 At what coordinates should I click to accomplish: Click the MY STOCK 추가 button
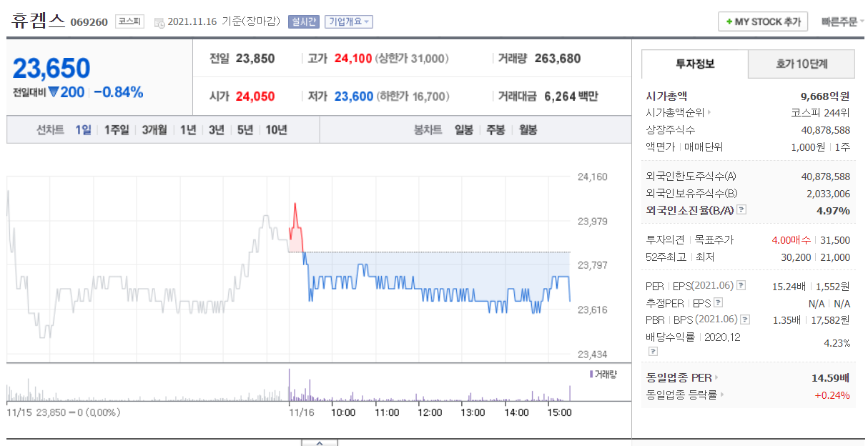(x=763, y=22)
